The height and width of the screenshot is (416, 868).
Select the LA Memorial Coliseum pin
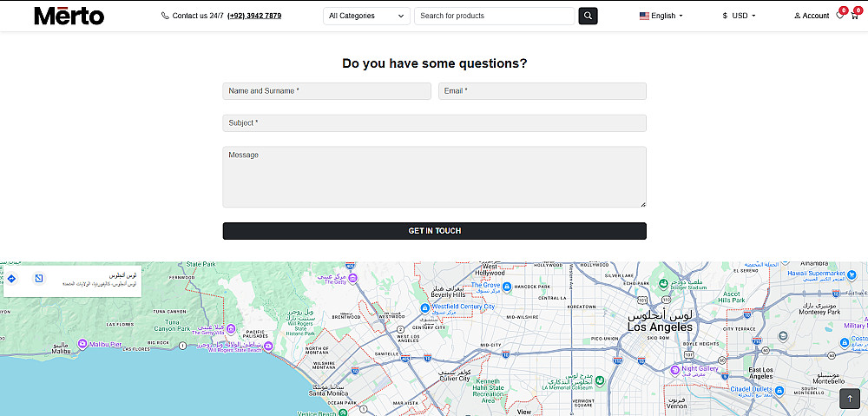[x=600, y=381]
